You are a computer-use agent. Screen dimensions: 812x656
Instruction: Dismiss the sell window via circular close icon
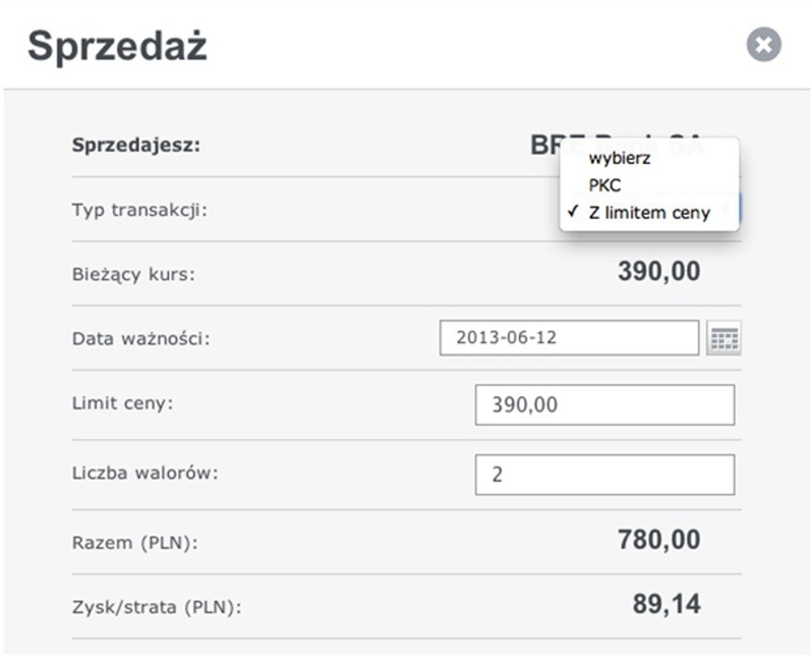click(x=763, y=43)
